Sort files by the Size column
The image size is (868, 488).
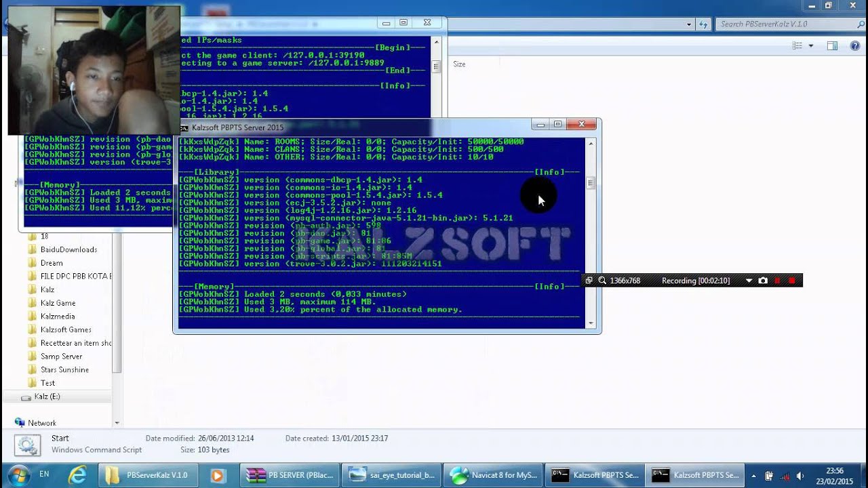(459, 64)
